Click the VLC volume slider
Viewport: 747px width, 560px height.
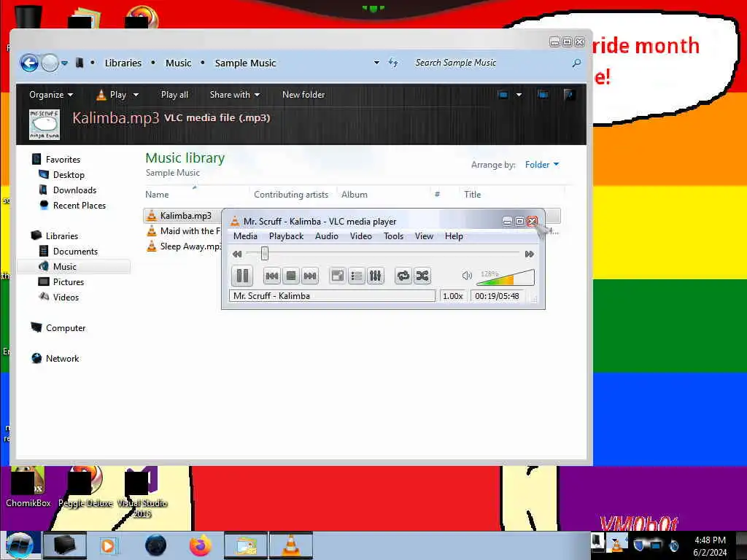[x=506, y=277]
